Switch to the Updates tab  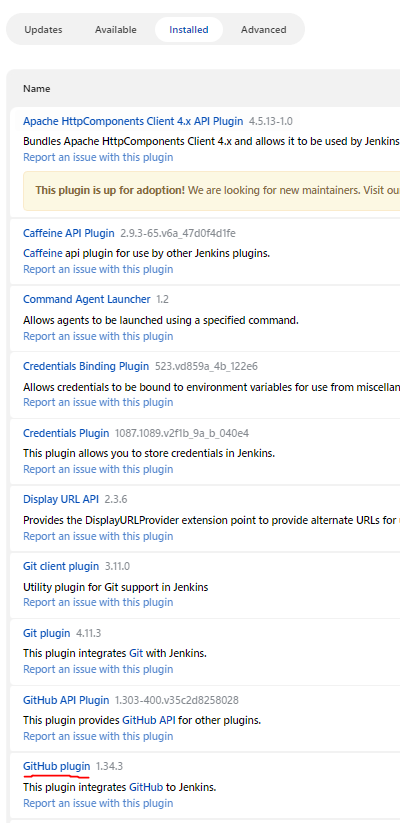[43, 29]
